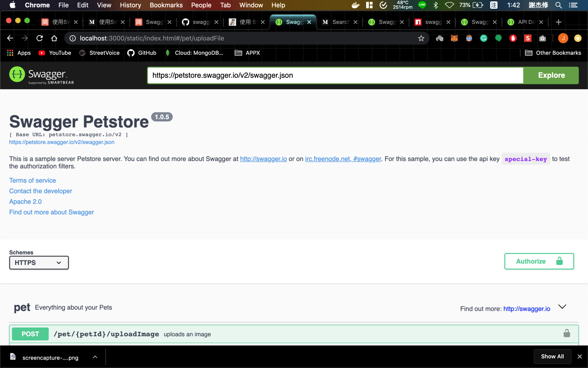Click the camera screenshot extension icon

tap(542, 38)
